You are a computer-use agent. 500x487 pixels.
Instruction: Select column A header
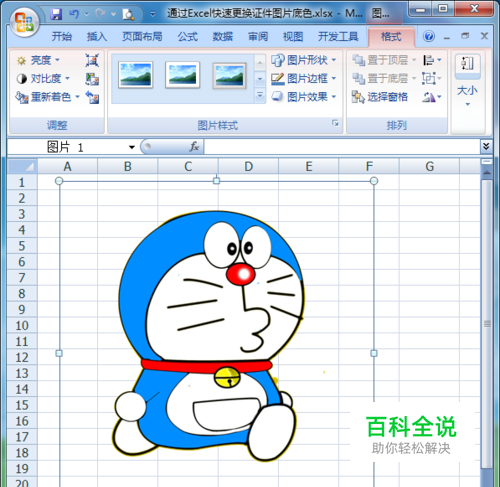point(67,166)
